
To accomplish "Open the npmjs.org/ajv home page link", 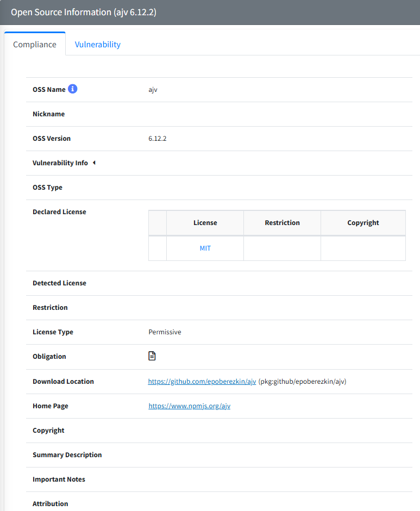I will [189, 406].
